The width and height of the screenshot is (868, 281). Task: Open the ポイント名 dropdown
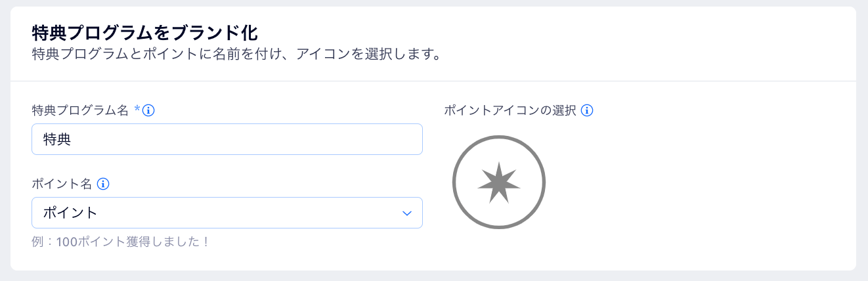click(227, 213)
